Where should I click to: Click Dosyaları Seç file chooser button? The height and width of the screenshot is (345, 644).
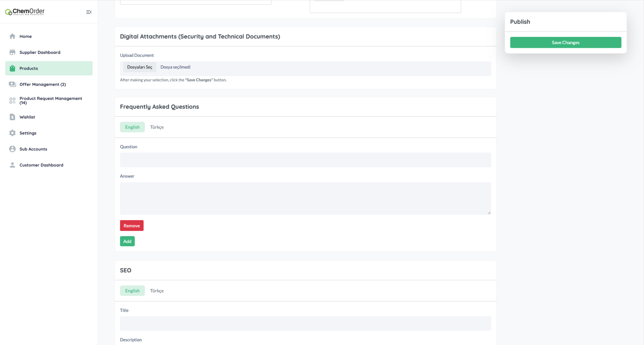coord(140,67)
